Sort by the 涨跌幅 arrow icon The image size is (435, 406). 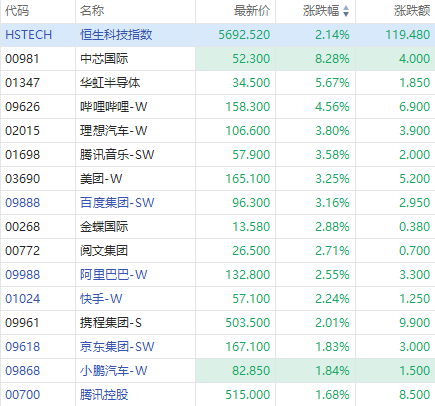click(346, 11)
